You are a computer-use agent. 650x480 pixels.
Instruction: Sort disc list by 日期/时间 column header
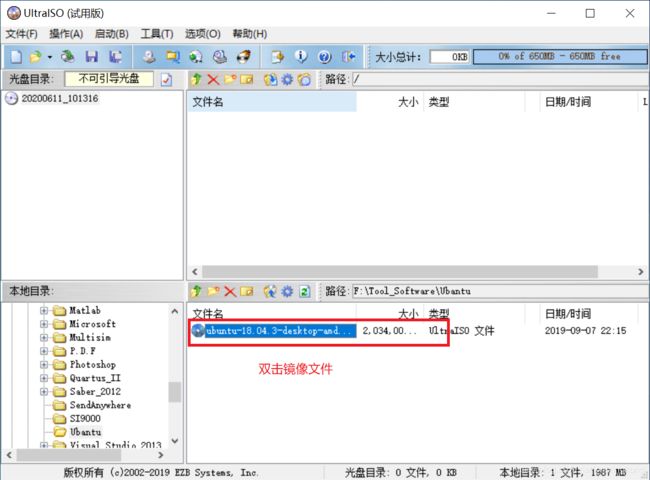coord(588,102)
